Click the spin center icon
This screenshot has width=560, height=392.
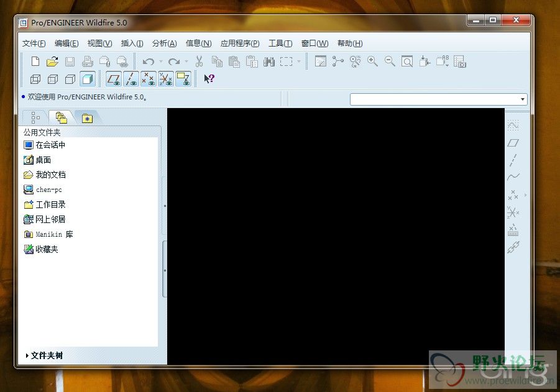pyautogui.click(x=338, y=62)
